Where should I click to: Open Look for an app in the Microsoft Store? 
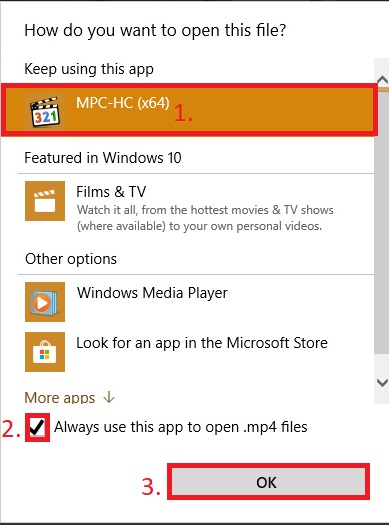tap(202, 343)
